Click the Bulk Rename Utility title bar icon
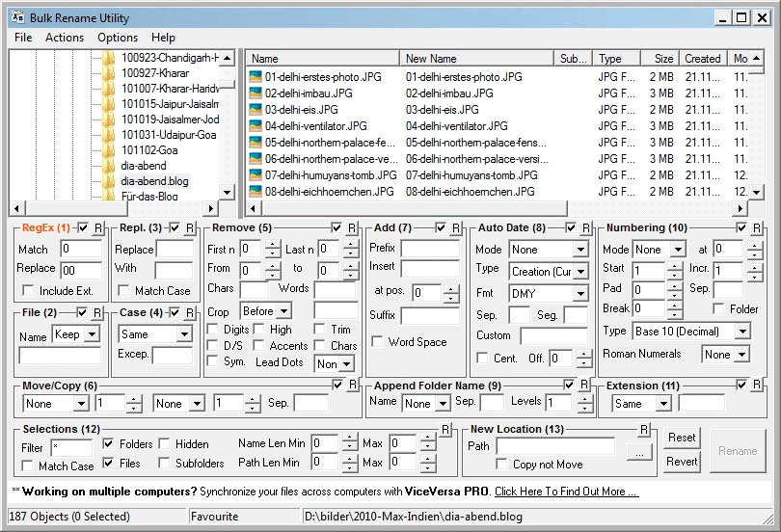 point(18,17)
